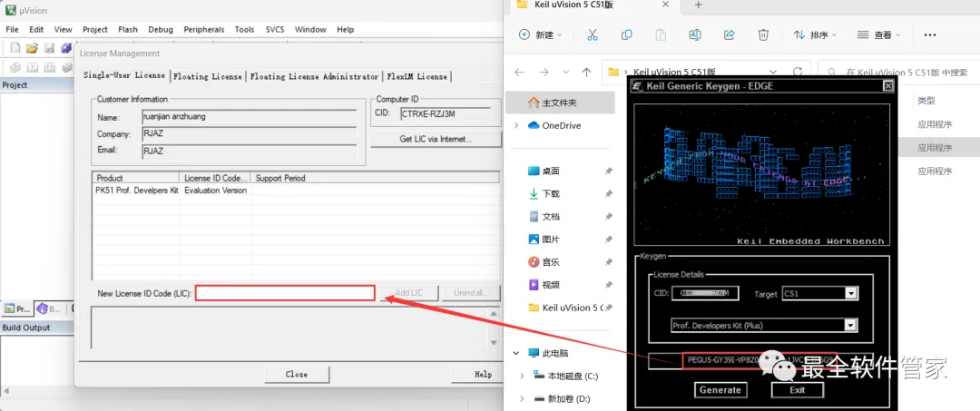Open the Target C51 dropdown in keygen

pos(850,294)
